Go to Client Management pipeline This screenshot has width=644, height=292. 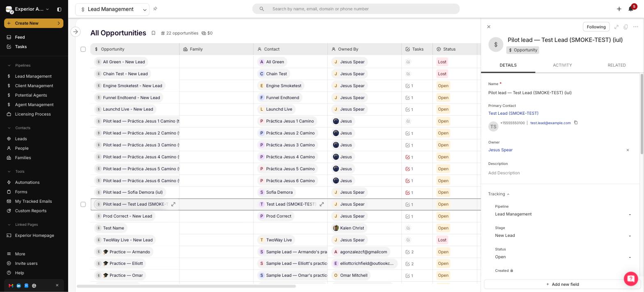pyautogui.click(x=34, y=86)
